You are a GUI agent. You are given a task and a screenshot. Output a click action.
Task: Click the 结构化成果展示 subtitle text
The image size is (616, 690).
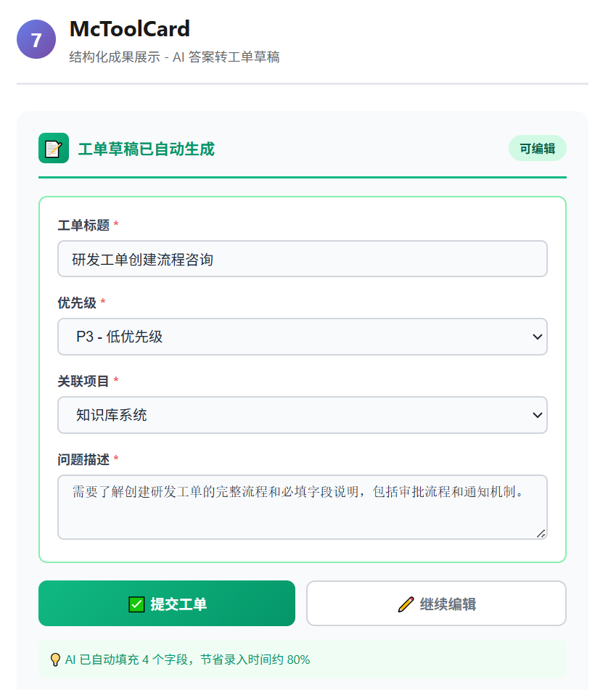[174, 57]
